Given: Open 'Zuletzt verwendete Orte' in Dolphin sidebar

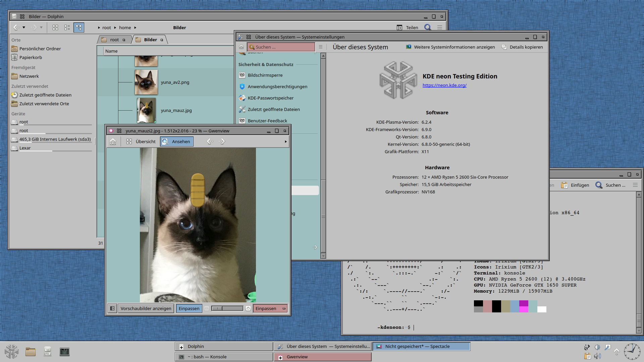Looking at the screenshot, I should point(40,104).
